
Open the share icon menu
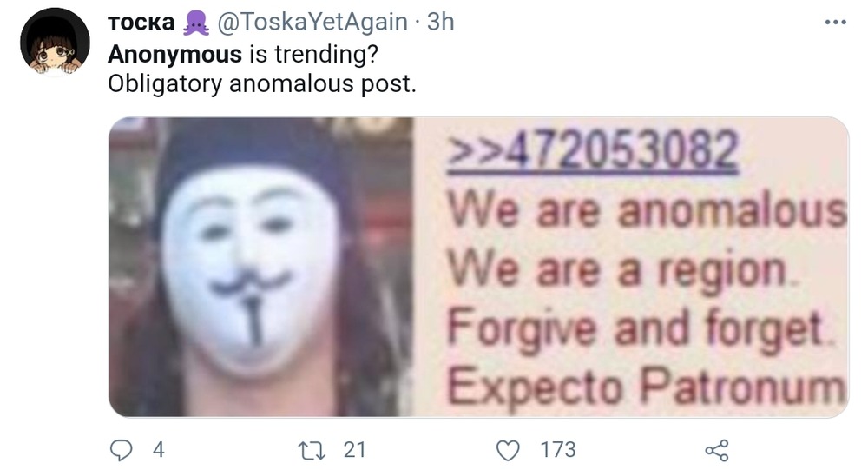[x=717, y=450]
